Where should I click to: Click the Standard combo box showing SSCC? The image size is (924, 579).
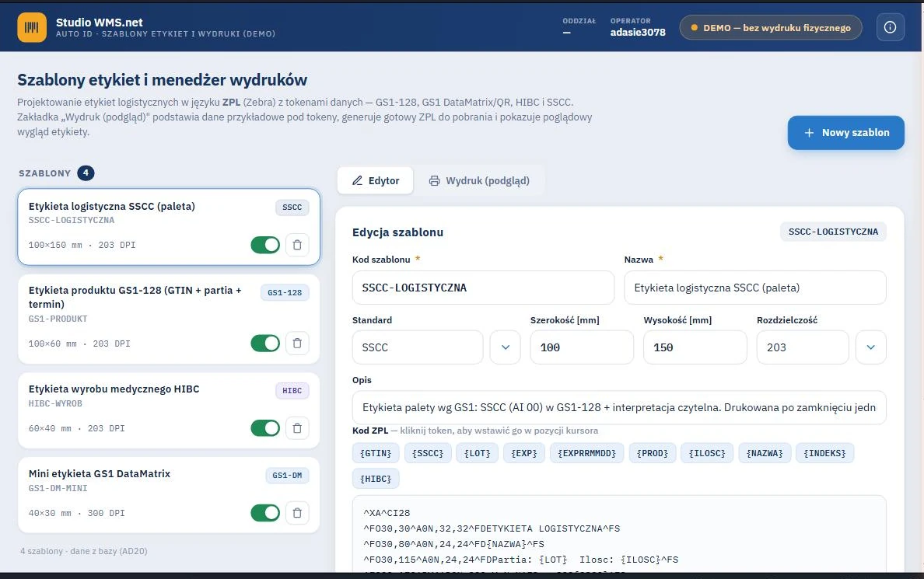click(418, 347)
